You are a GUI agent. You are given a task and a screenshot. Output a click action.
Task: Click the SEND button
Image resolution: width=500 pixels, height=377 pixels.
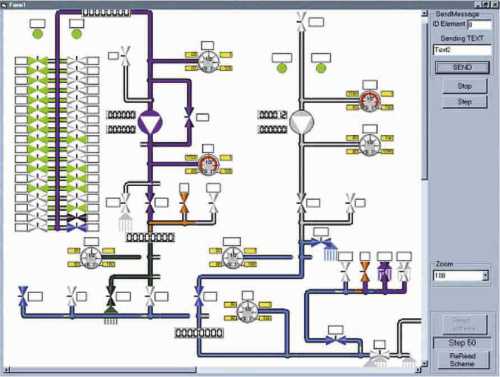pos(462,67)
